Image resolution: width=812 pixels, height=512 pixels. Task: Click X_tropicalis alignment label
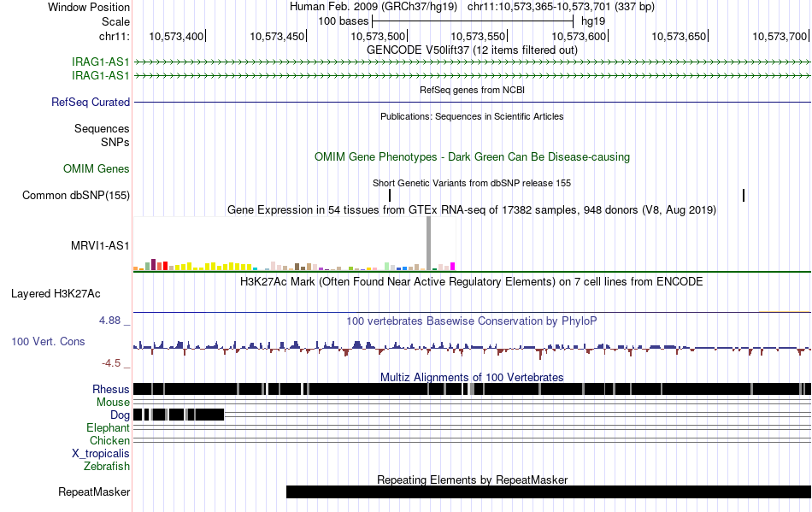[101, 454]
